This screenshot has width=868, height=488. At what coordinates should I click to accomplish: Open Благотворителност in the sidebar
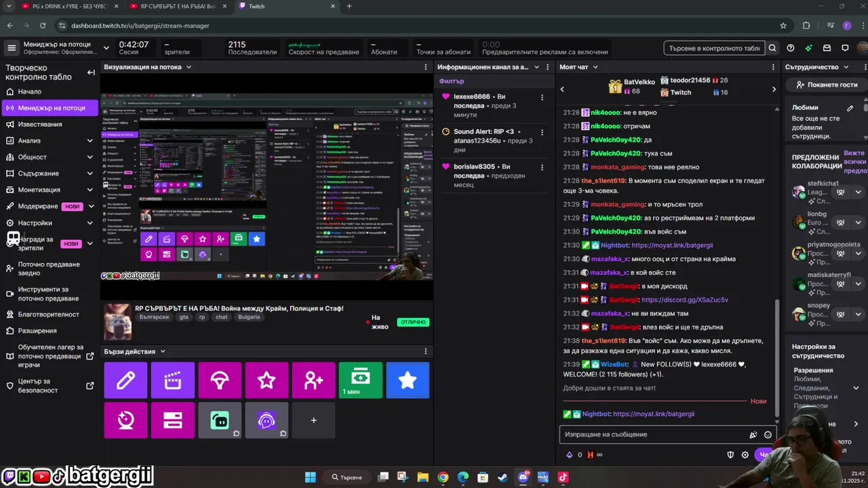[x=49, y=314]
